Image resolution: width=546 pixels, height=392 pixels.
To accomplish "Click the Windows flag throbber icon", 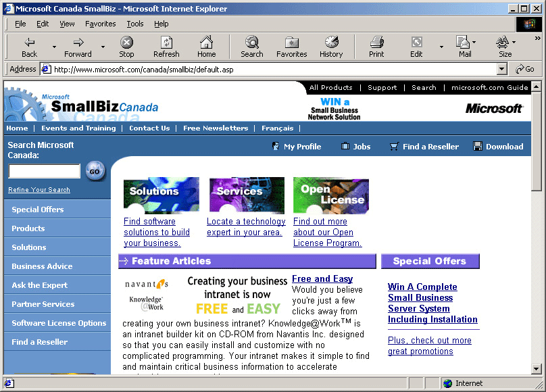I will (530, 24).
